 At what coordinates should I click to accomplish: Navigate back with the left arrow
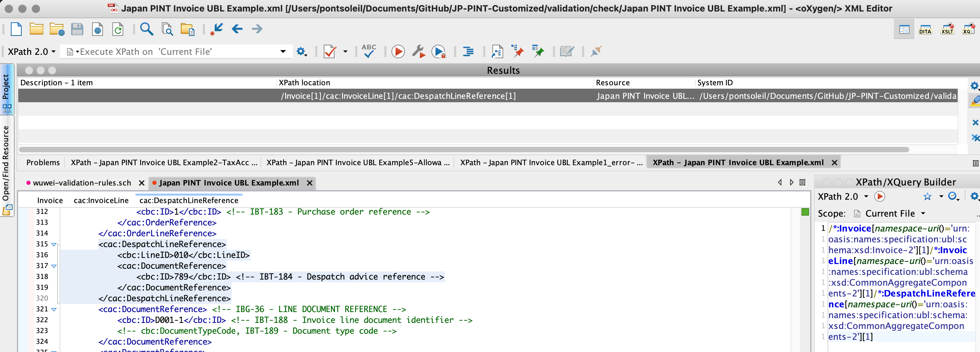tap(237, 29)
